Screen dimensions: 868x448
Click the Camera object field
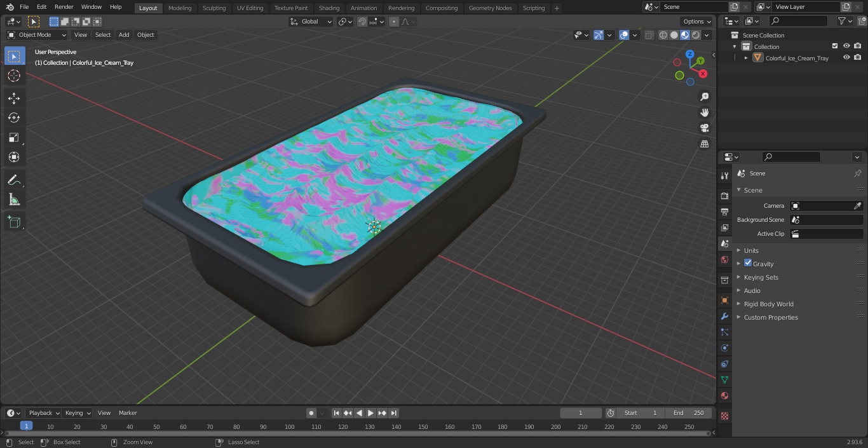pyautogui.click(x=826, y=206)
